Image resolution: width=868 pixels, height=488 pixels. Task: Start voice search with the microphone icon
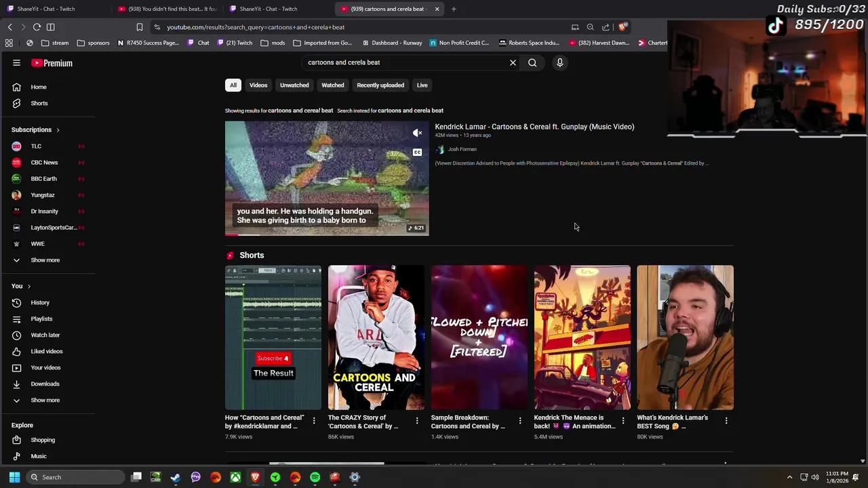tap(559, 62)
